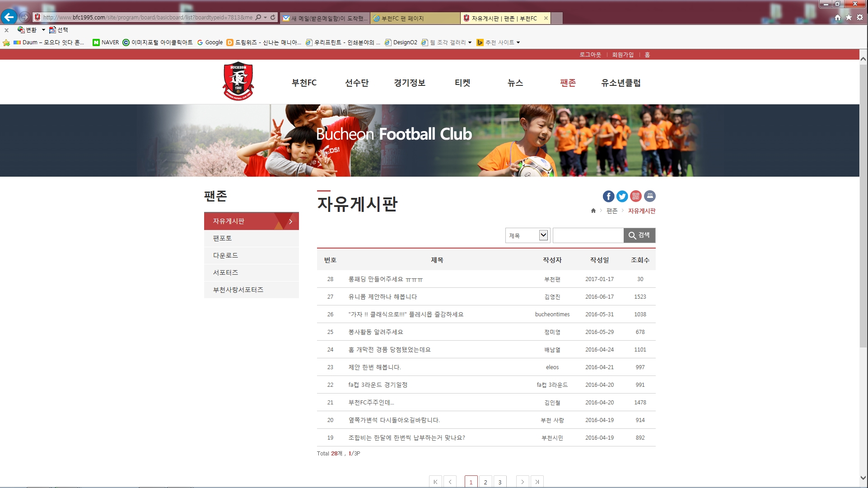Viewport: 868px width, 488px height.
Task: Click the vertical scrollbar down arrow
Action: coord(863,478)
